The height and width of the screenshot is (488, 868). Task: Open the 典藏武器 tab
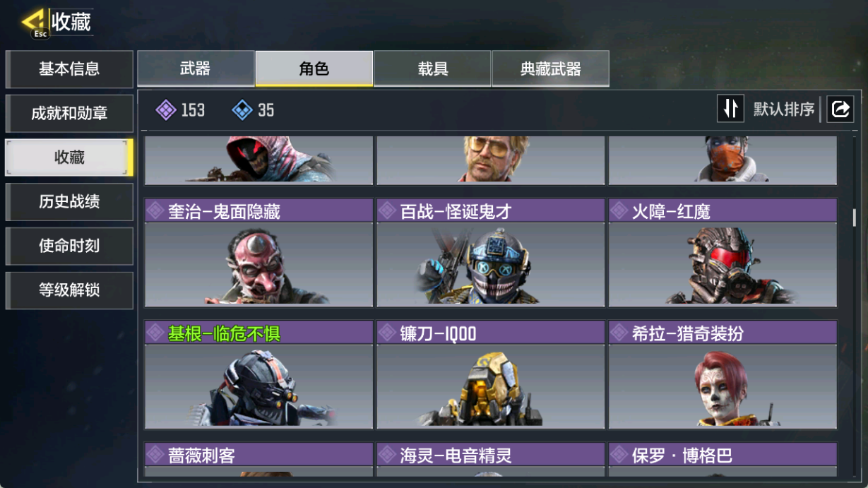(x=551, y=69)
